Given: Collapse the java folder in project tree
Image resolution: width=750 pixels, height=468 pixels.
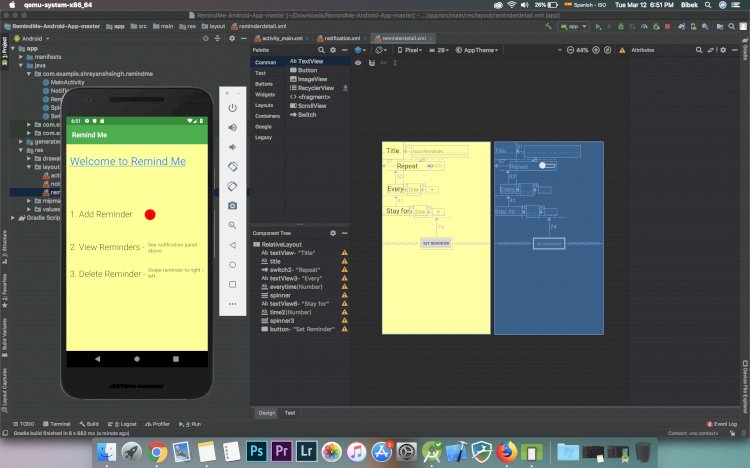Looking at the screenshot, I should [21, 65].
